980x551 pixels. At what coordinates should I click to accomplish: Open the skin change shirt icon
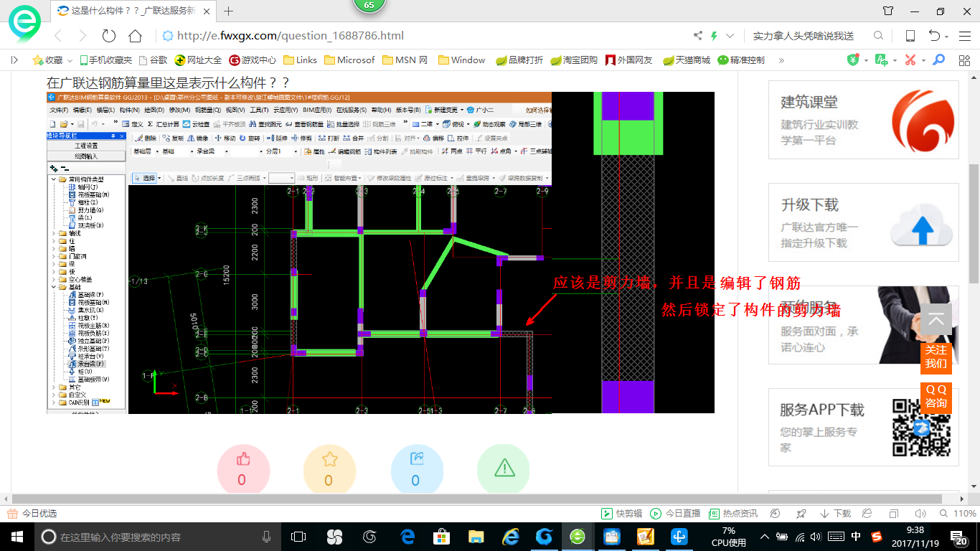pos(889,11)
